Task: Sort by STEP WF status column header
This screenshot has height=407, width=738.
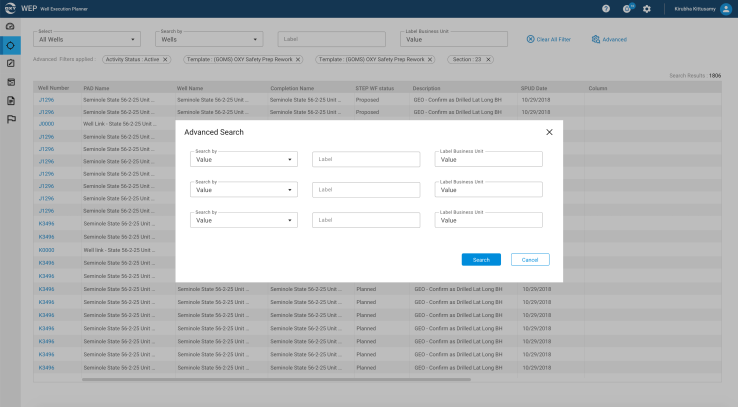Action: click(x=375, y=88)
